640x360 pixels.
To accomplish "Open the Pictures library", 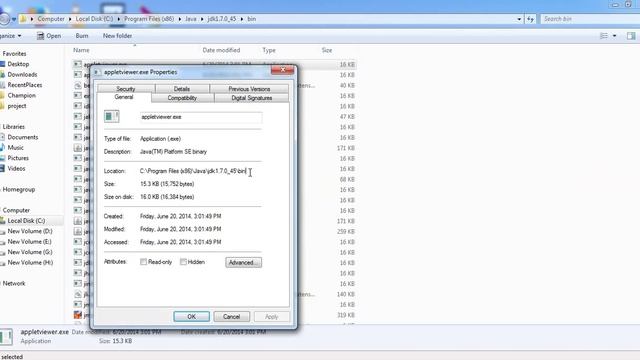I will [x=18, y=158].
